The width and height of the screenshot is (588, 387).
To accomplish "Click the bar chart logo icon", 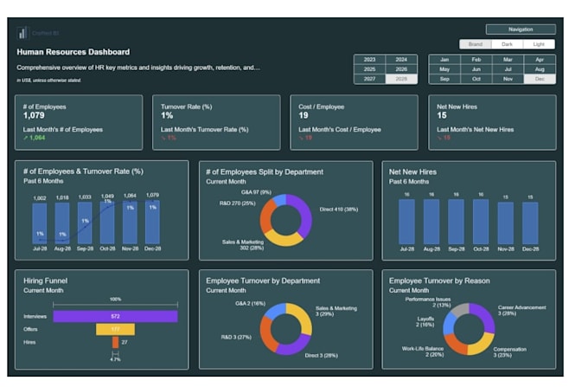I will point(22,33).
